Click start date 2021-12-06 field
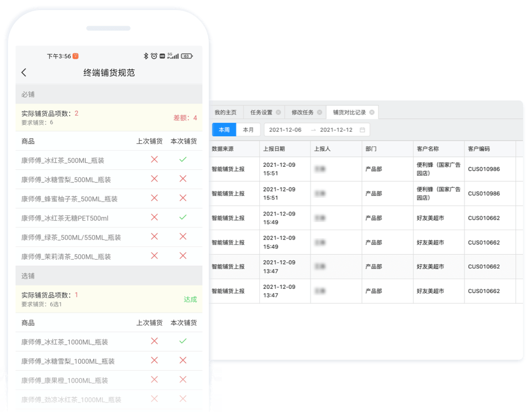 [x=285, y=130]
